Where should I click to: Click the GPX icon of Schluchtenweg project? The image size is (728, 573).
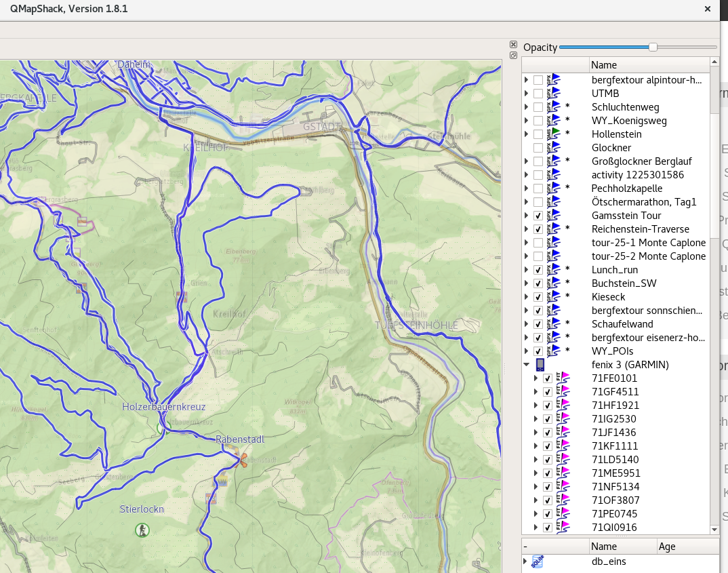553,106
